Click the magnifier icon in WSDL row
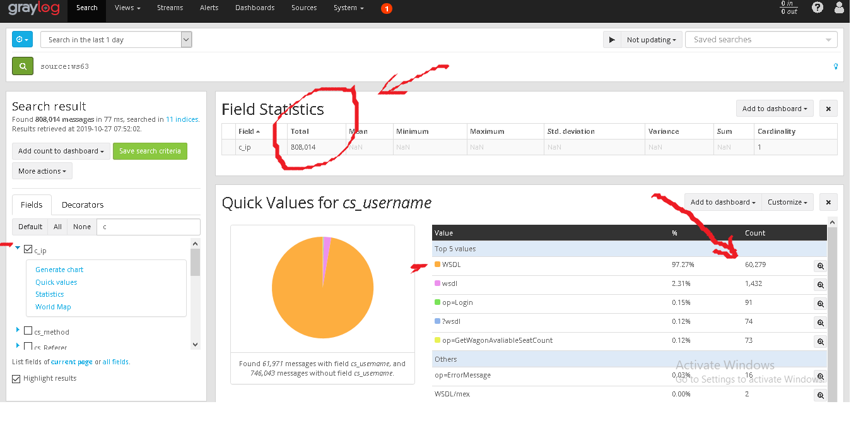Image resolution: width=868 pixels, height=428 pixels. (x=821, y=266)
